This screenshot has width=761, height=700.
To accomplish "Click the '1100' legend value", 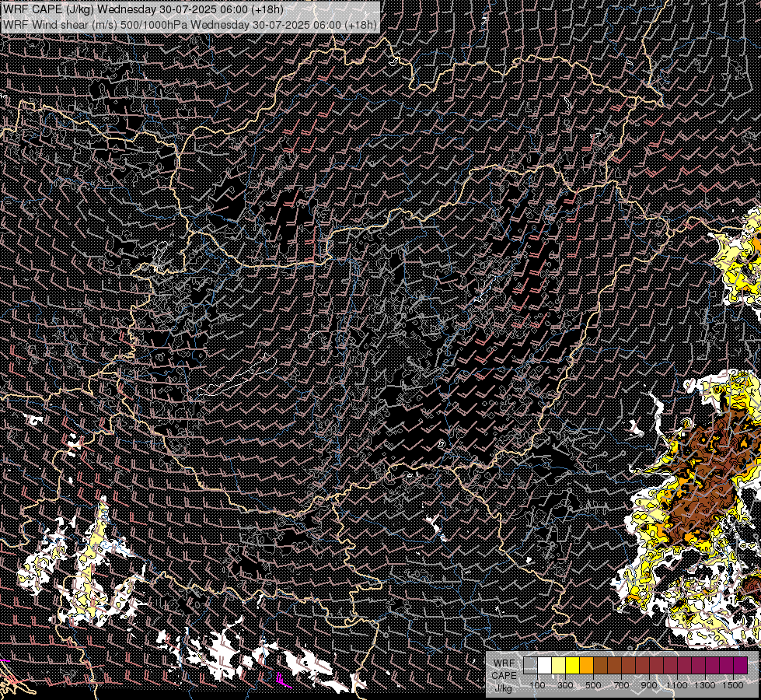I will tap(677, 685).
